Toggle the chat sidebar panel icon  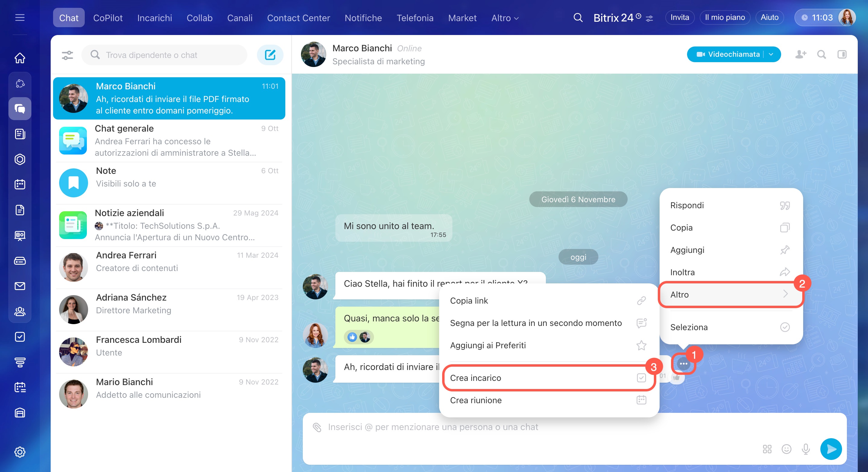pos(842,54)
